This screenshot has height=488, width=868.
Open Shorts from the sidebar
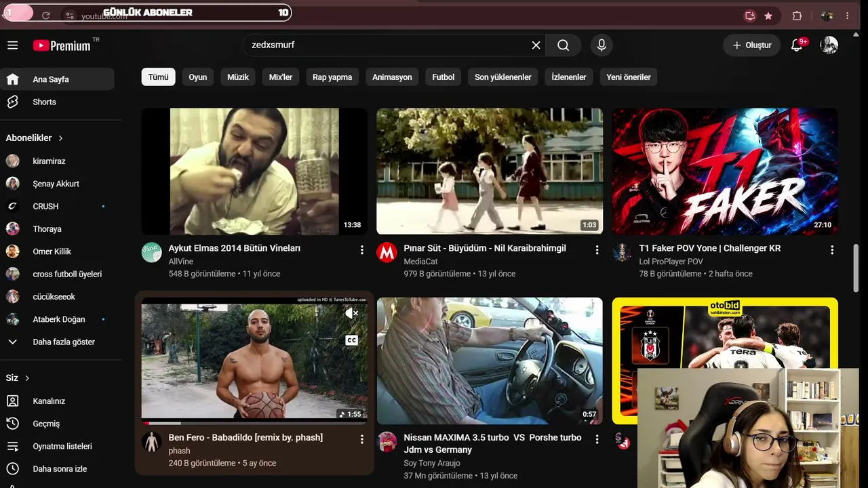tap(57, 102)
